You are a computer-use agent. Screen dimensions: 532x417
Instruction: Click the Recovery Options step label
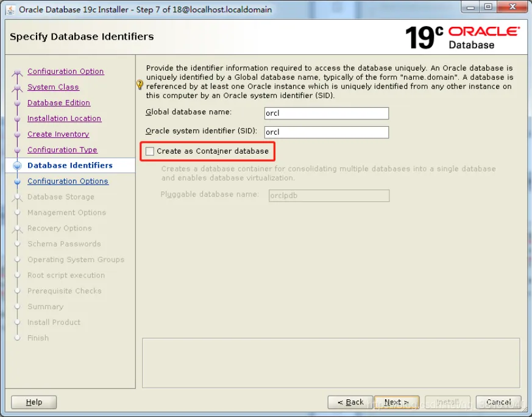pos(59,228)
